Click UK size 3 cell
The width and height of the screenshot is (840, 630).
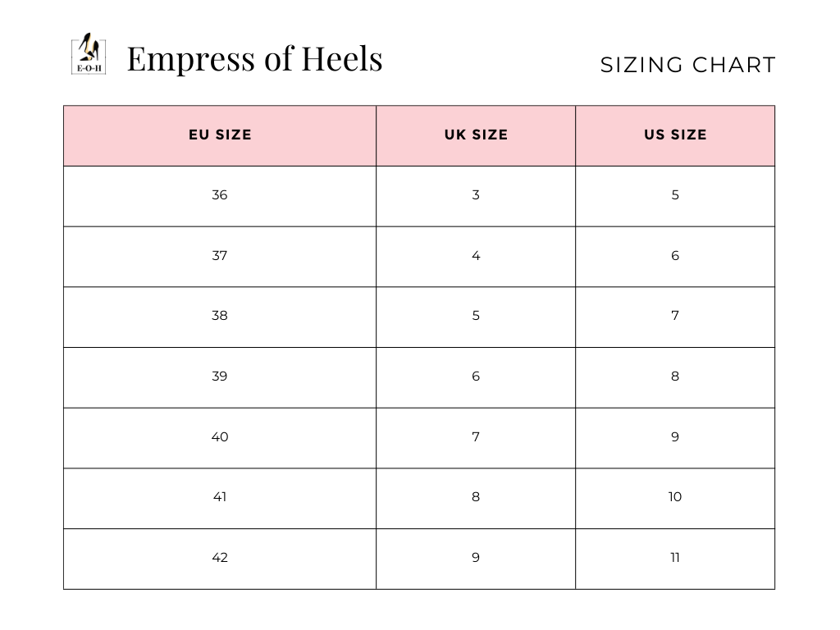(x=476, y=195)
